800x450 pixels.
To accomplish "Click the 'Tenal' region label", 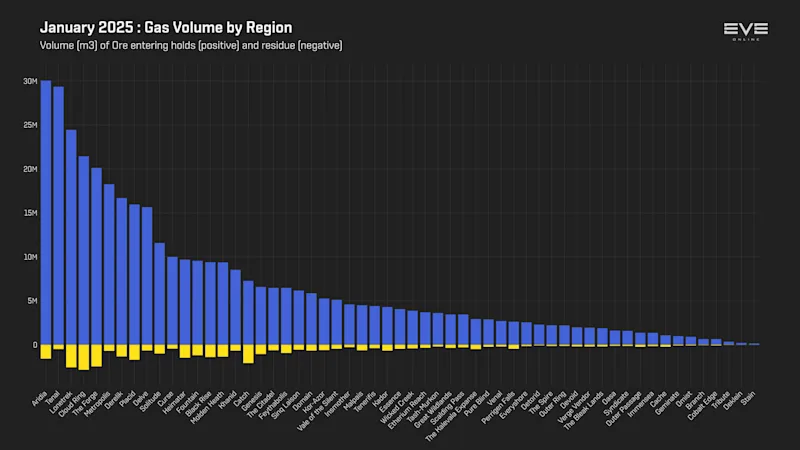I will click(x=53, y=397).
